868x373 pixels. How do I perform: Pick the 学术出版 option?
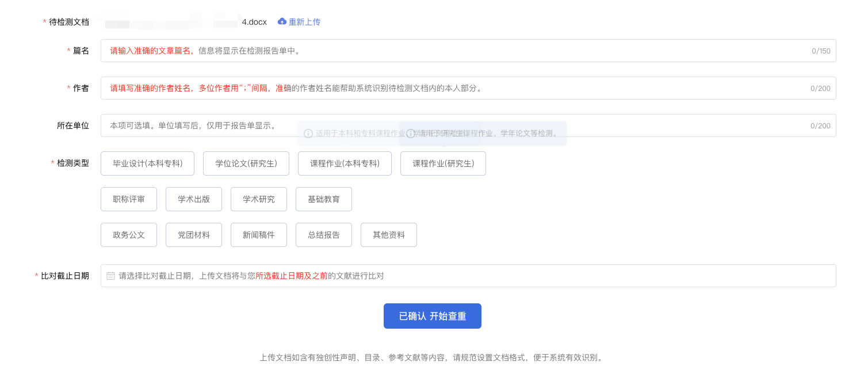pyautogui.click(x=194, y=199)
